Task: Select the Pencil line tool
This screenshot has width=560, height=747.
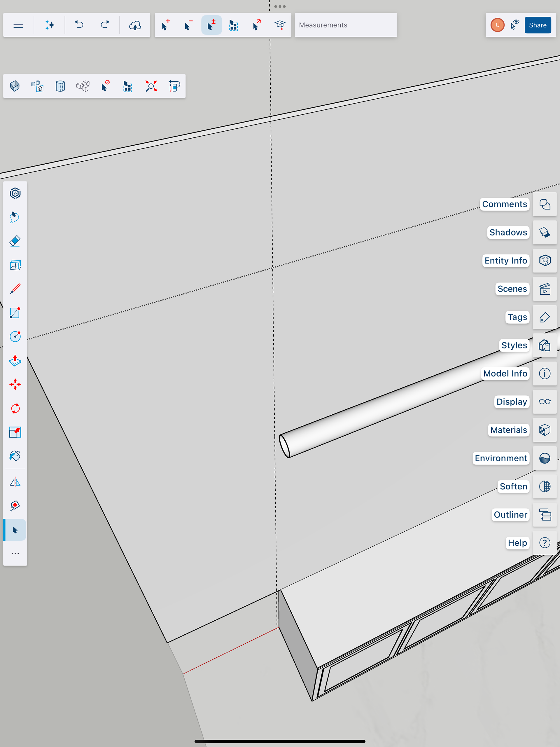Action: [x=15, y=289]
